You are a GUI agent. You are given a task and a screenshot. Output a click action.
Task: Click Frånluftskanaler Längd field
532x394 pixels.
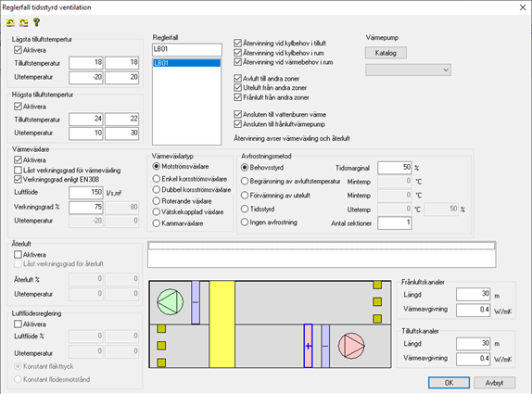[474, 294]
